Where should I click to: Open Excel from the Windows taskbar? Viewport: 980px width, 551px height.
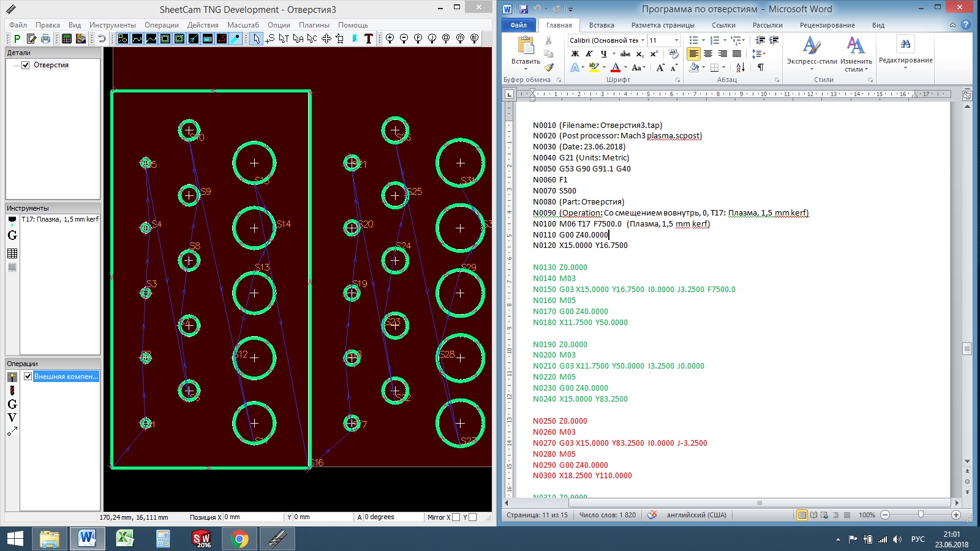coord(125,539)
